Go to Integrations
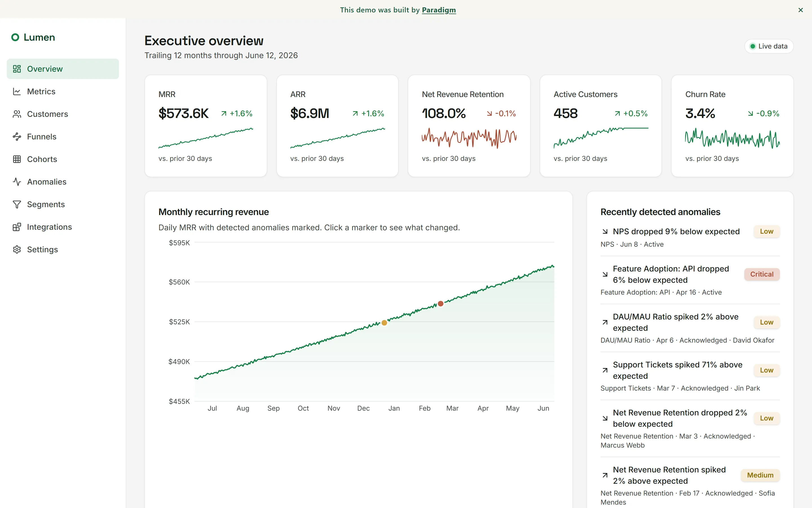The height and width of the screenshot is (508, 812). tap(63, 227)
